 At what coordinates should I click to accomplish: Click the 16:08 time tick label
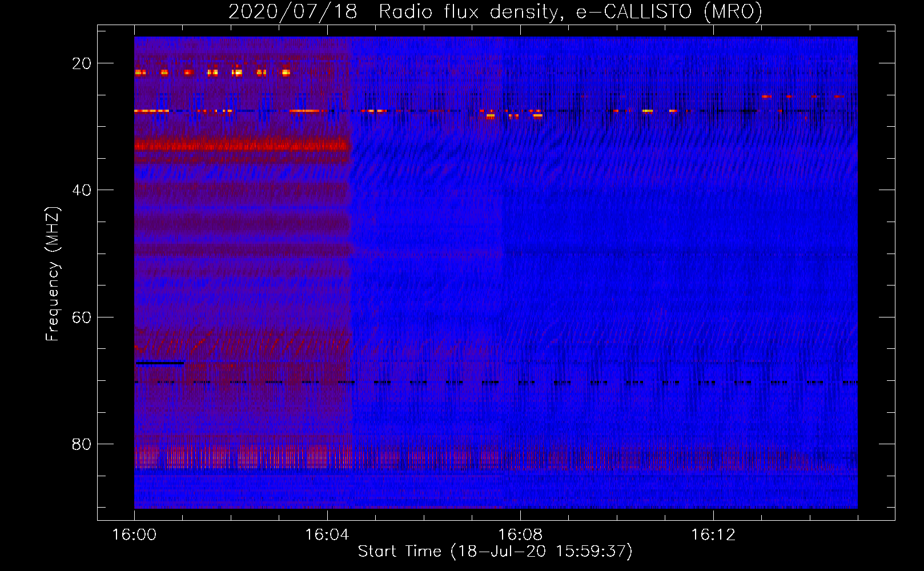click(520, 535)
